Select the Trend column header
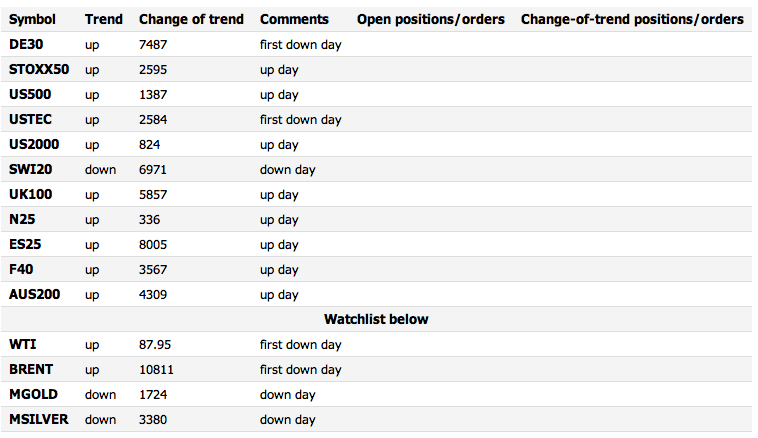Viewport: 758px width, 438px height. click(103, 19)
